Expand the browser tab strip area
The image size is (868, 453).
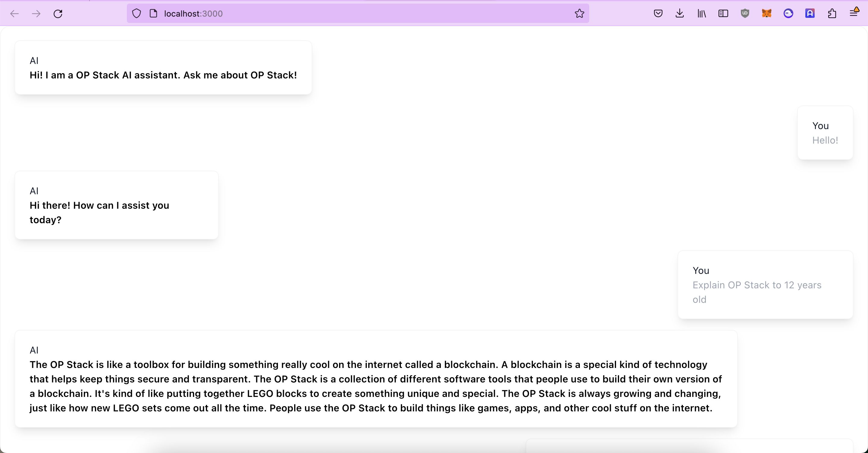[x=854, y=13]
